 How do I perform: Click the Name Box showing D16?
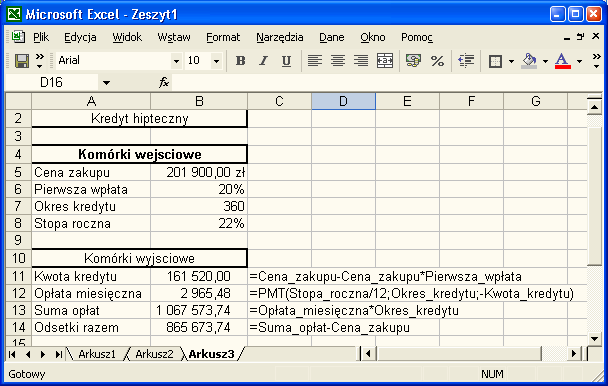pyautogui.click(x=52, y=82)
